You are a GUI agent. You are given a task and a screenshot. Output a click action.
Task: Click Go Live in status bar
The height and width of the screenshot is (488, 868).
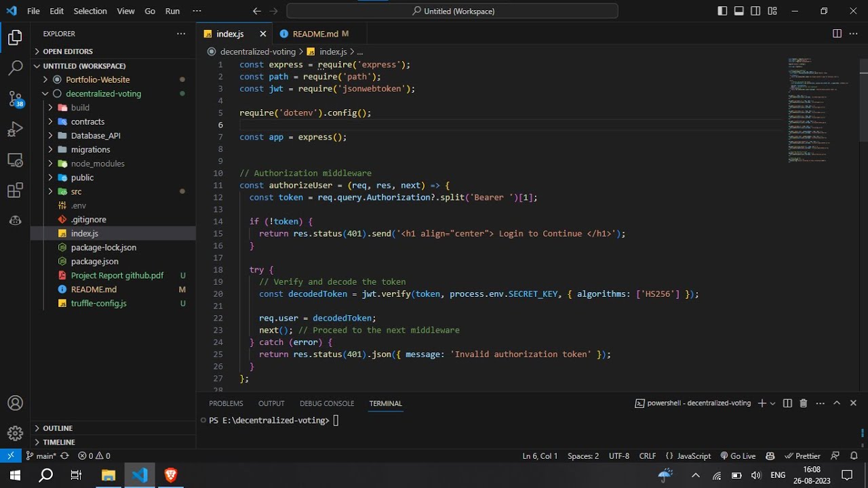(738, 456)
